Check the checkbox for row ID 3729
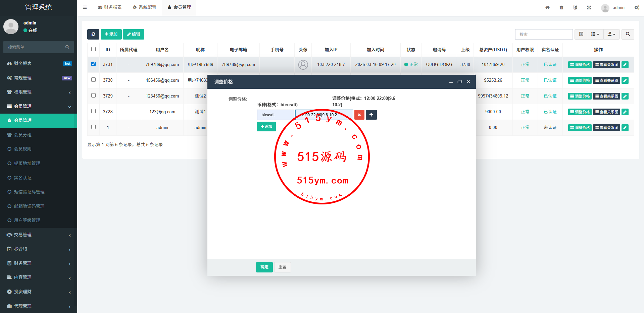Screen dimensions: 644x313 (94, 96)
